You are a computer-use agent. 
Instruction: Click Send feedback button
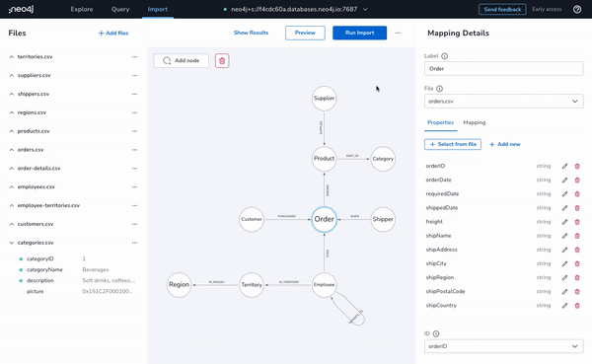tap(502, 9)
